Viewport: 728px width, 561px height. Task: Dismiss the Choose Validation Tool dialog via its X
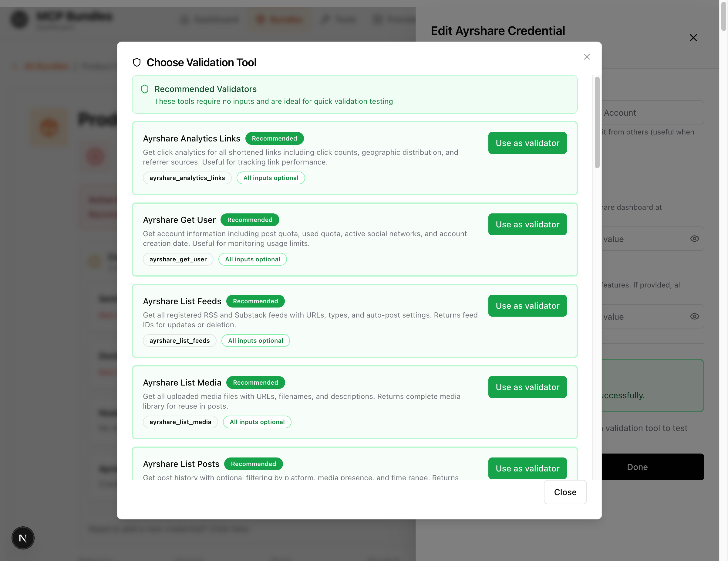(587, 57)
